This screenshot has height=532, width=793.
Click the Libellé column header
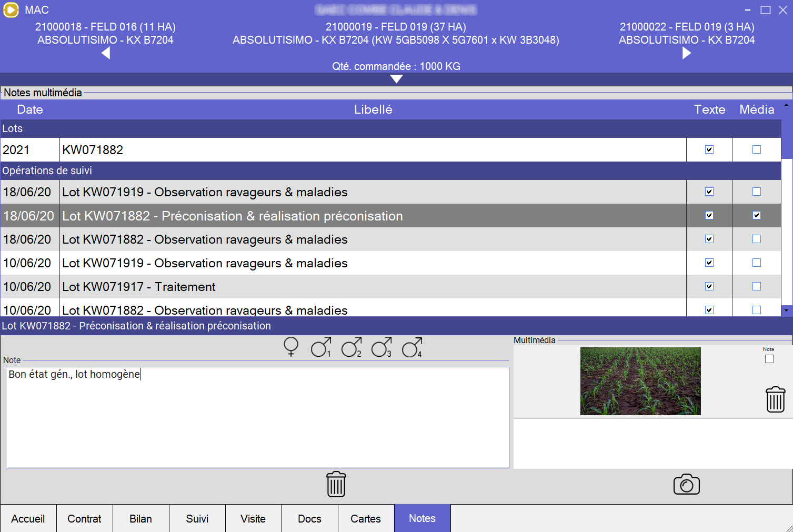click(373, 109)
